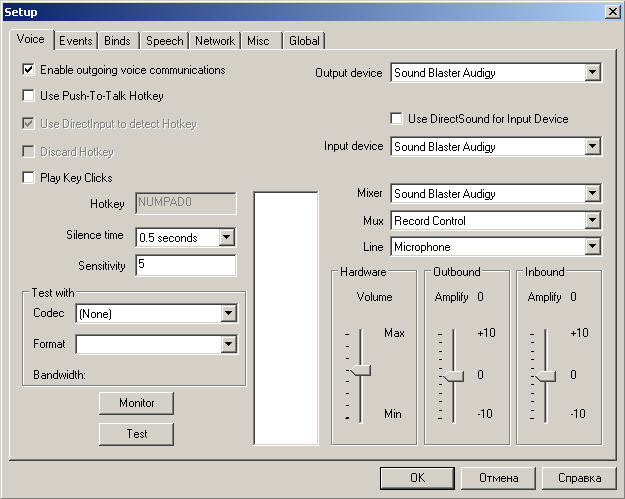Expand the Mixer dropdown list
Screen dimensions: 625x499
point(592,194)
